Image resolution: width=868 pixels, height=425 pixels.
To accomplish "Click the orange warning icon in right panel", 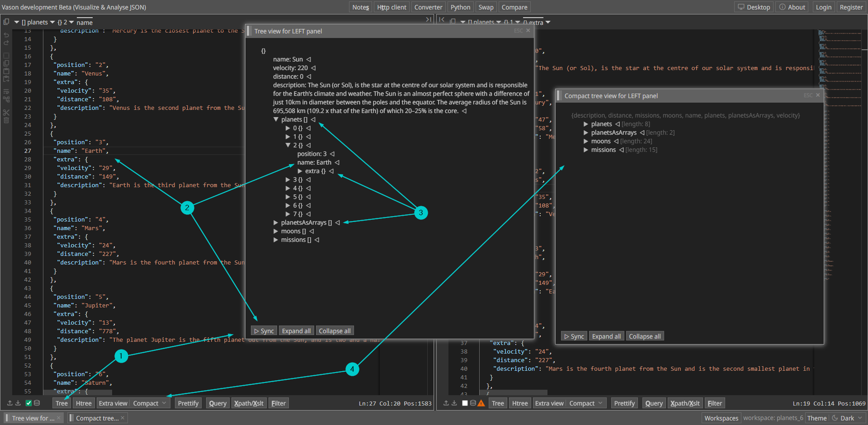I will (x=481, y=403).
